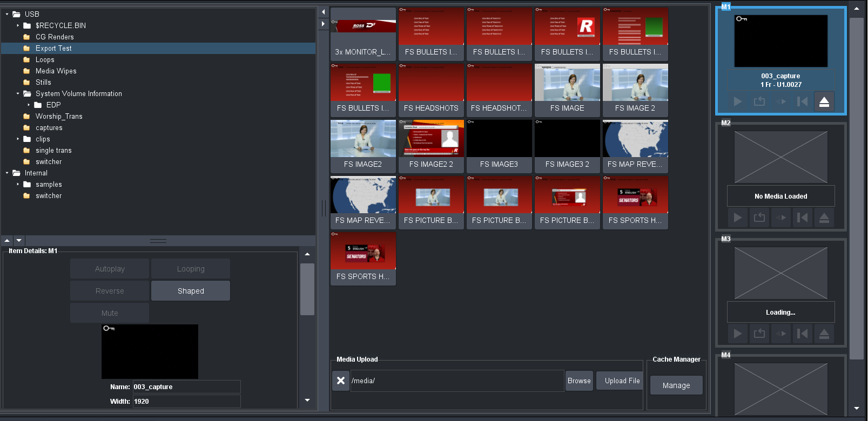Collapse the left panel using left arrow
Image resolution: width=868 pixels, height=421 pixels.
click(323, 12)
